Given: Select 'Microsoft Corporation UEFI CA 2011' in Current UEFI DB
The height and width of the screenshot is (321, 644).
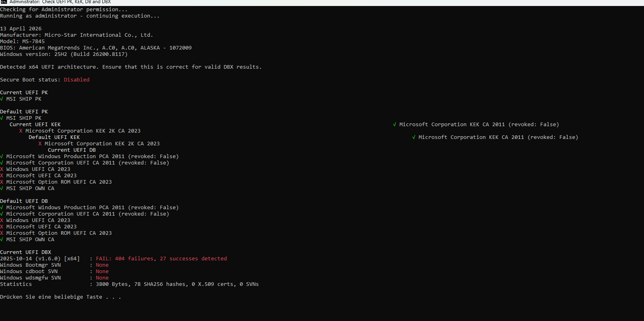Looking at the screenshot, I should point(88,163).
